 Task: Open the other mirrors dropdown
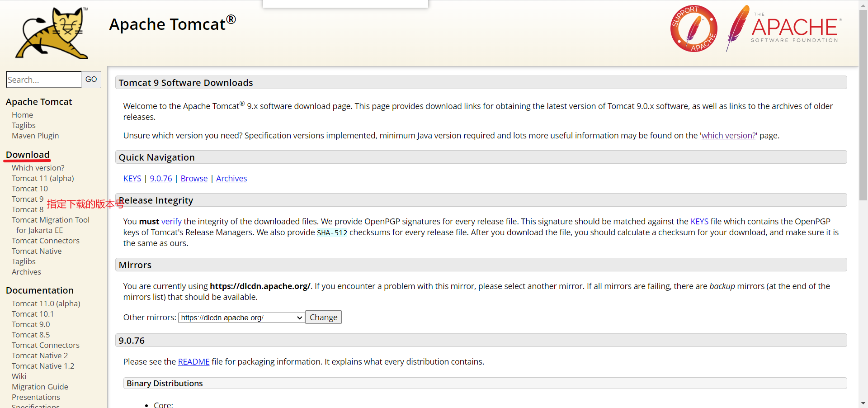pos(241,318)
